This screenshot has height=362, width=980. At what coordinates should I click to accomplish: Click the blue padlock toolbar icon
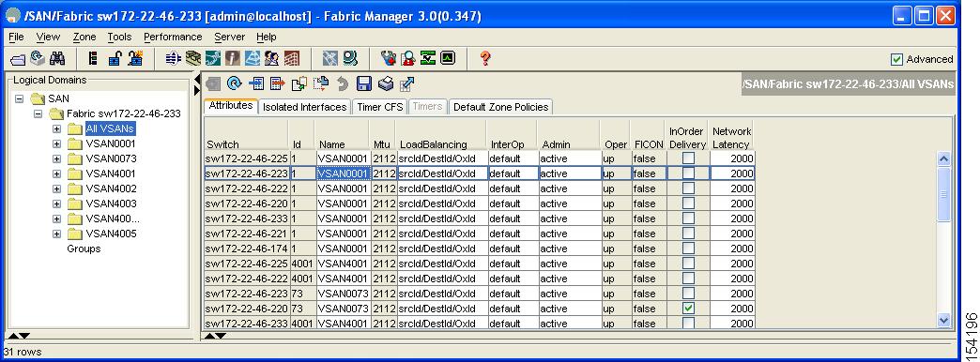tap(115, 59)
